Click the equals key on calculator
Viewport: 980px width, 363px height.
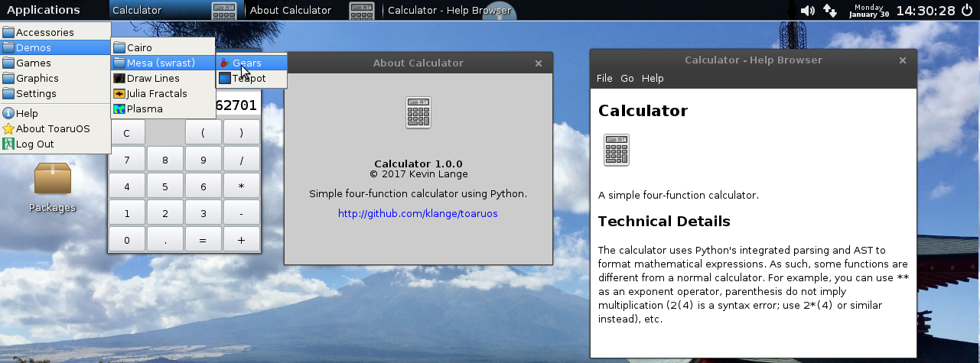(x=203, y=240)
